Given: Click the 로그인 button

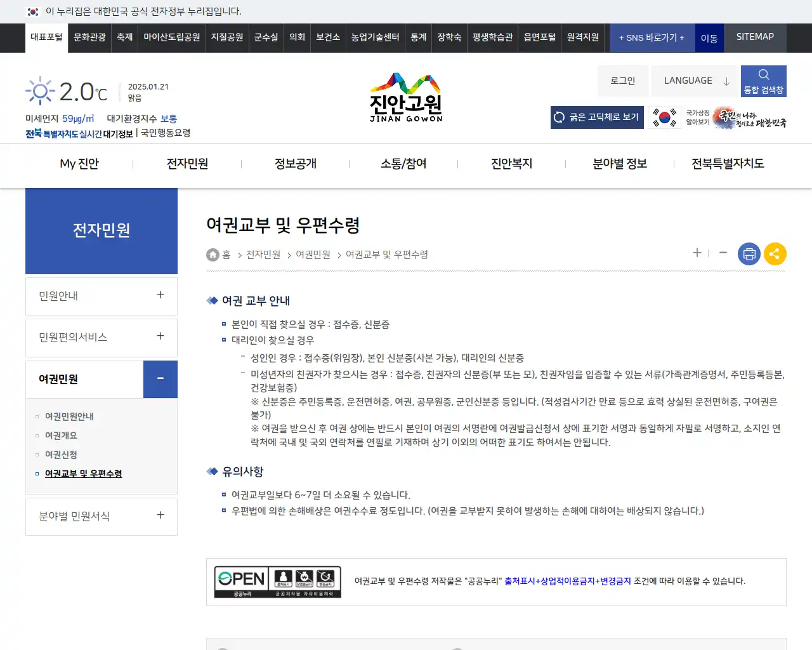Looking at the screenshot, I should tap(622, 81).
